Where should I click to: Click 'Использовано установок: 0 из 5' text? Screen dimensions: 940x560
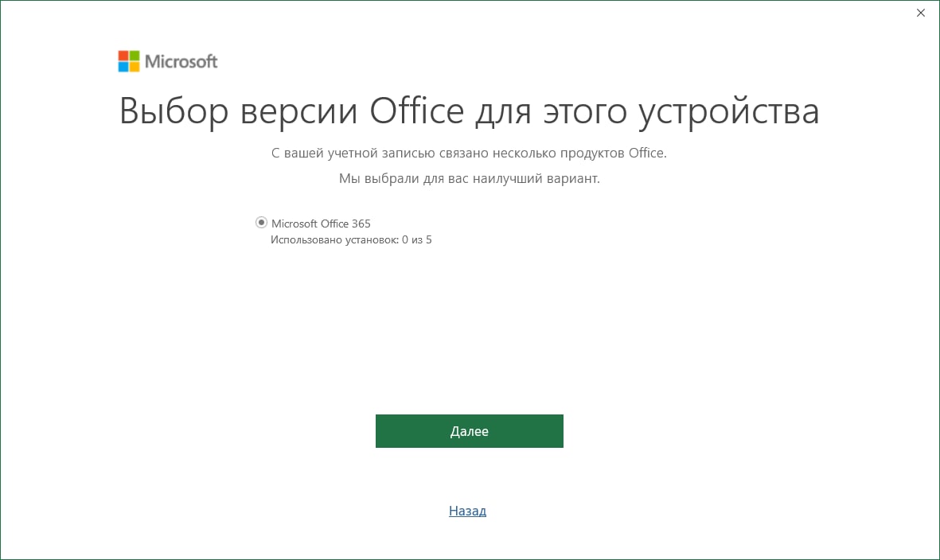351,239
